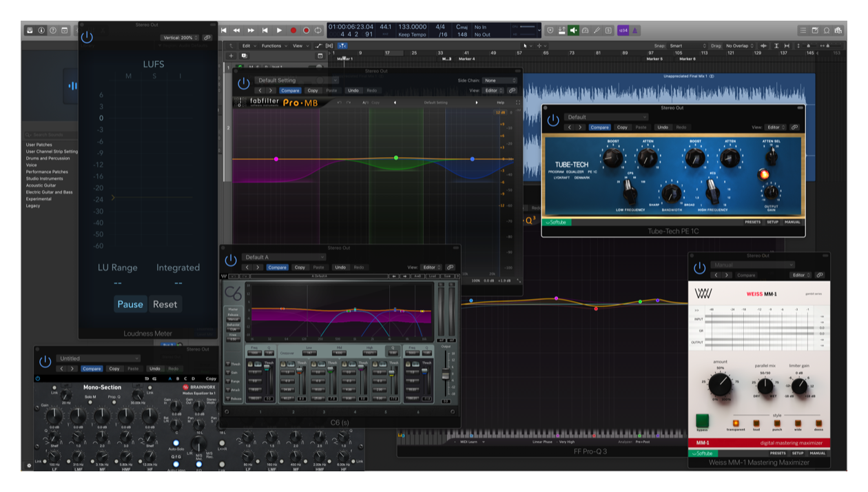The height and width of the screenshot is (492, 868).
Task: Toggle the Replace mode icon in control bar
Action: tap(550, 30)
